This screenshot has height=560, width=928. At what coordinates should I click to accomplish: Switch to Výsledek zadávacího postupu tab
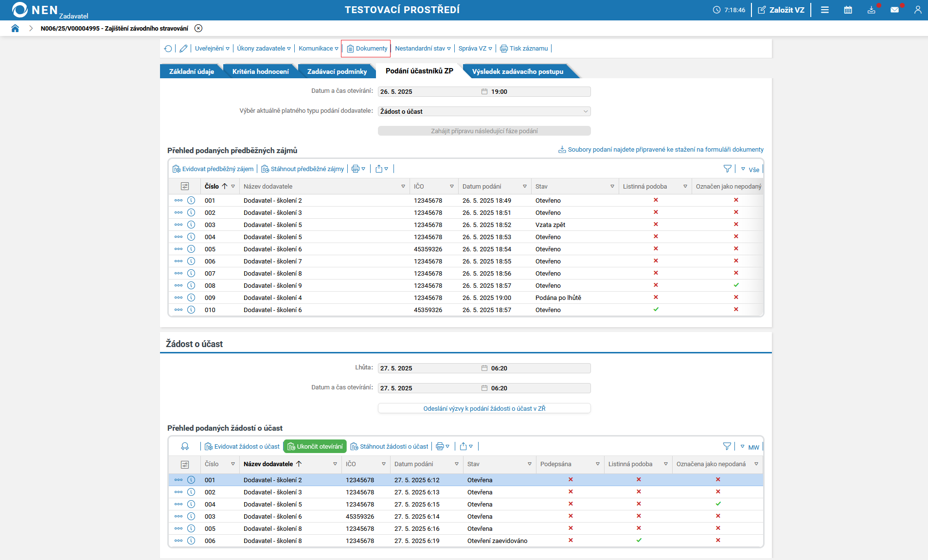click(518, 71)
